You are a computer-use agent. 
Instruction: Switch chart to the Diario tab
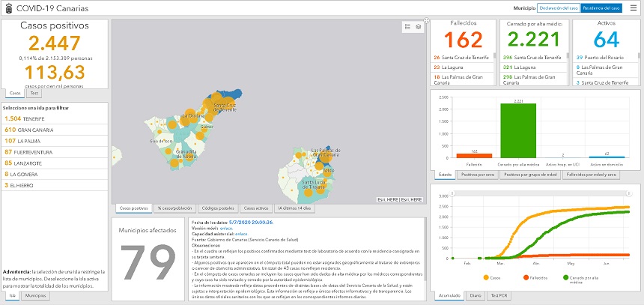click(475, 296)
